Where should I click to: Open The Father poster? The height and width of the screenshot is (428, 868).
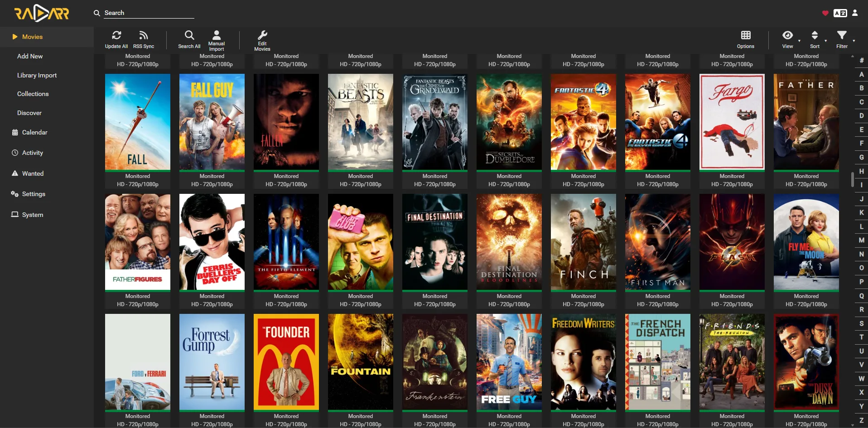tap(806, 122)
